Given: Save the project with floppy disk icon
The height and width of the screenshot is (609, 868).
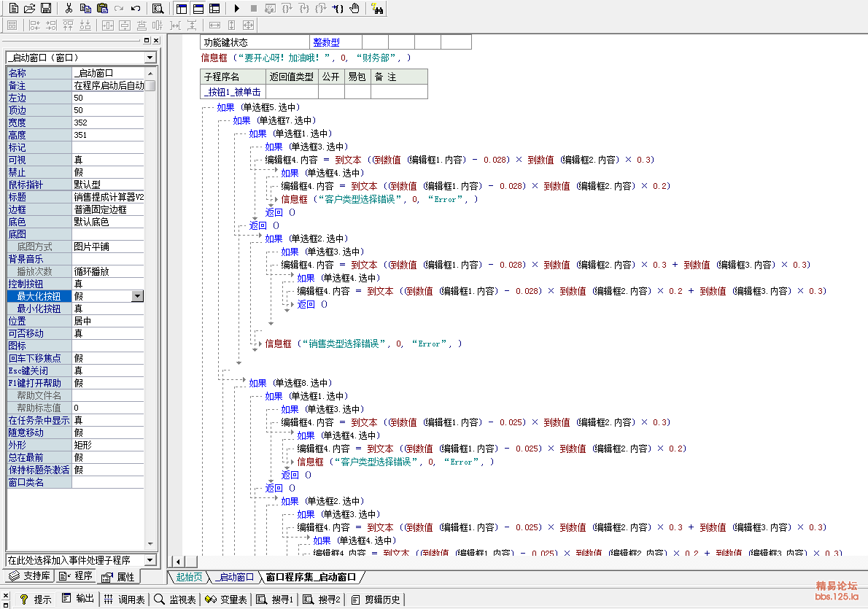Looking at the screenshot, I should pyautogui.click(x=46, y=8).
